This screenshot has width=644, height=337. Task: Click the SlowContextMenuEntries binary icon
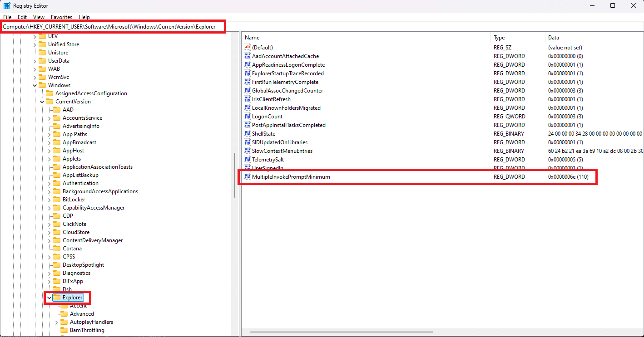[248, 151]
